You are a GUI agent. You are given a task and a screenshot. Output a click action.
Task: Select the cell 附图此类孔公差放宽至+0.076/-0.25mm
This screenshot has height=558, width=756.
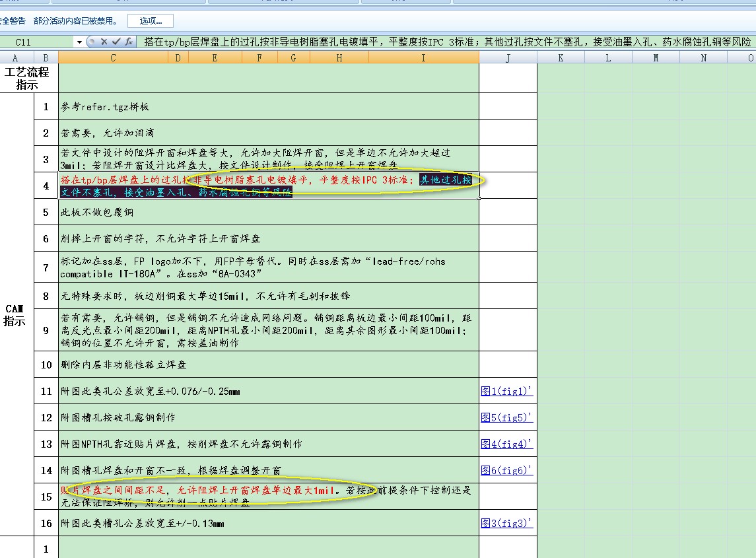pyautogui.click(x=269, y=391)
